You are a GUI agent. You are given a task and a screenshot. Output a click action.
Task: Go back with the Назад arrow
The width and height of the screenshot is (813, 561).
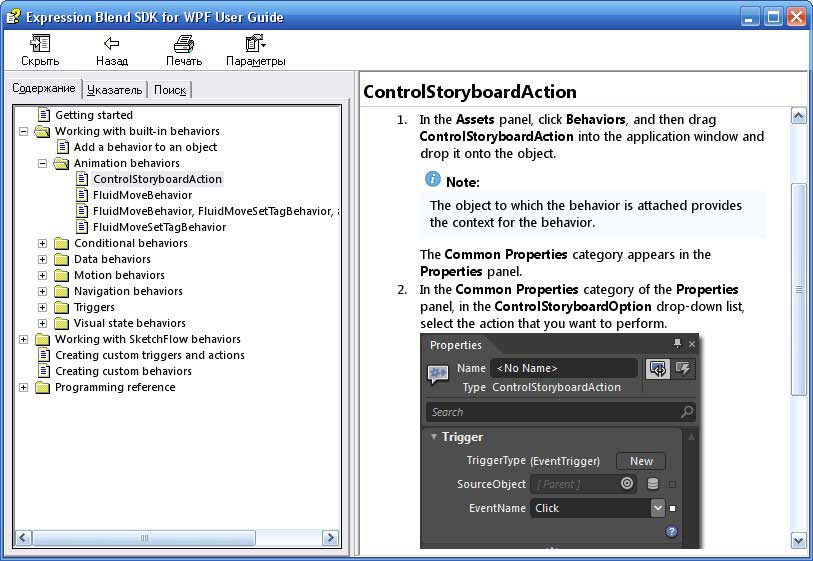pos(111,44)
